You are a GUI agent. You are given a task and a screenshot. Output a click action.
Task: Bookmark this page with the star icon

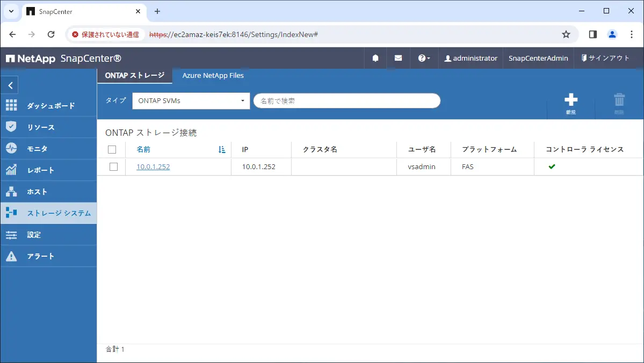pyautogui.click(x=566, y=34)
